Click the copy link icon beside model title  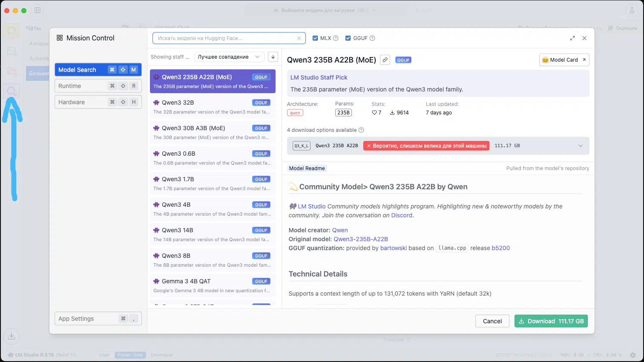[x=385, y=60]
